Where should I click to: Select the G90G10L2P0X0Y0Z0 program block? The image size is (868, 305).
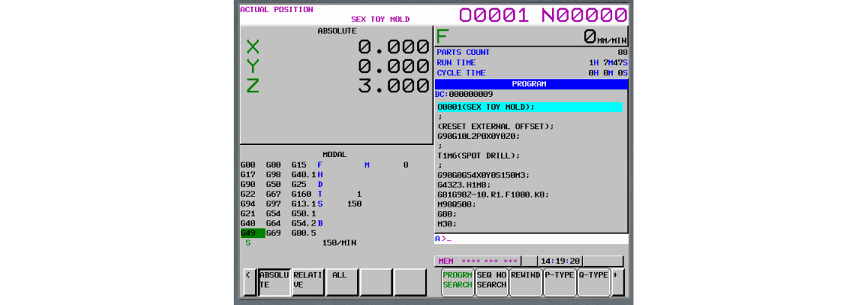point(479,136)
